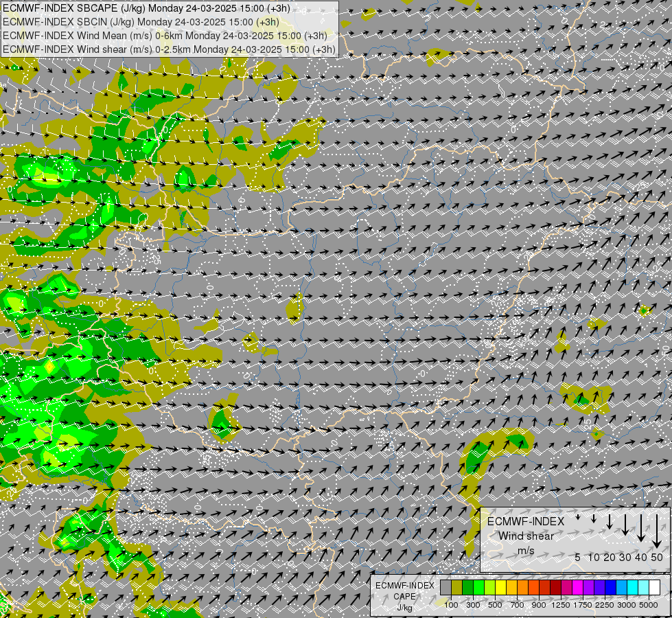Click the '3000' CAPE scale value
The height and width of the screenshot is (618, 672).
pos(627,605)
